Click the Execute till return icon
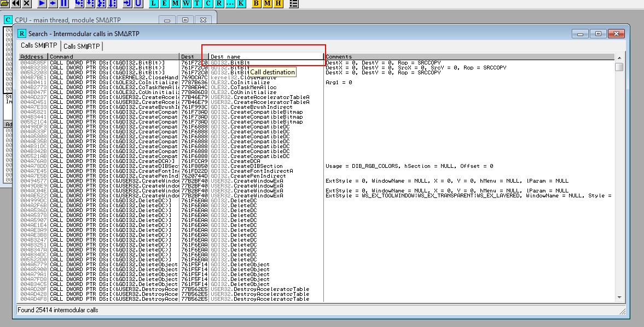Viewport: 644px width, 327px height. click(x=127, y=3)
